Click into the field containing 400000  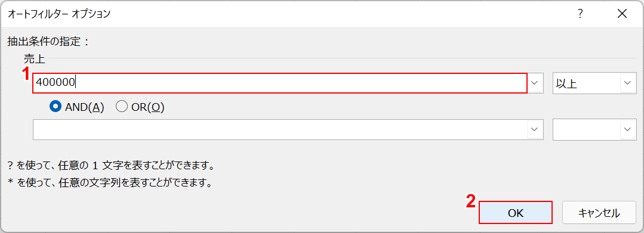pos(280,83)
